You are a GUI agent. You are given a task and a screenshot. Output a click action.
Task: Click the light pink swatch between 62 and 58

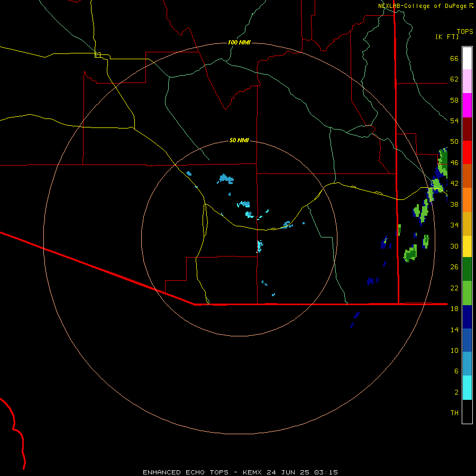[467, 81]
